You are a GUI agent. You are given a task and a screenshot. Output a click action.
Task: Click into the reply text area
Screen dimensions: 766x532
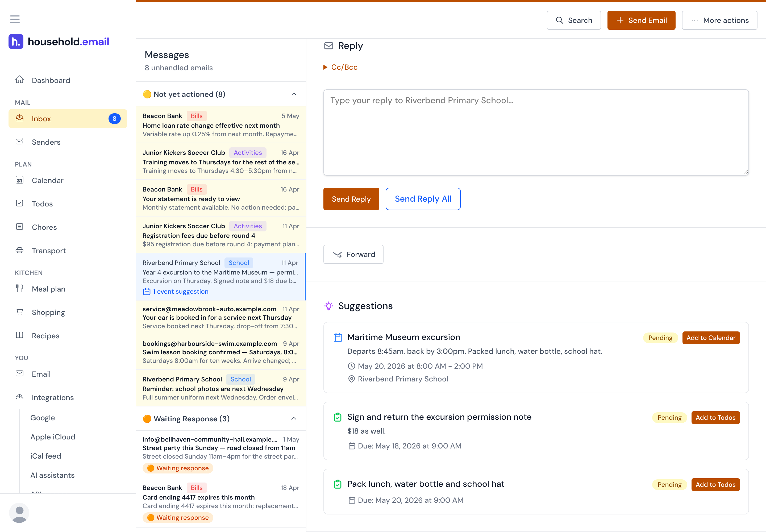[536, 132]
